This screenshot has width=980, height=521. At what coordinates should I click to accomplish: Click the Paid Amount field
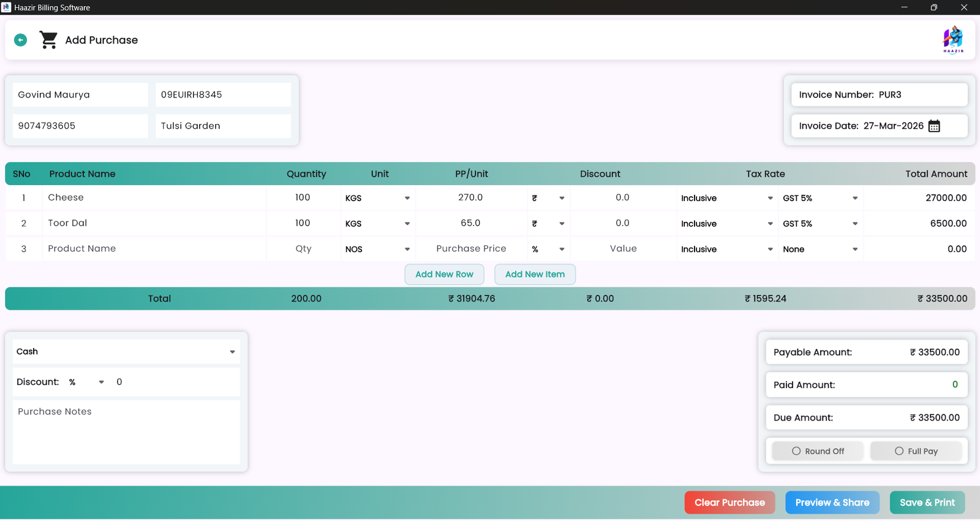pyautogui.click(x=866, y=384)
